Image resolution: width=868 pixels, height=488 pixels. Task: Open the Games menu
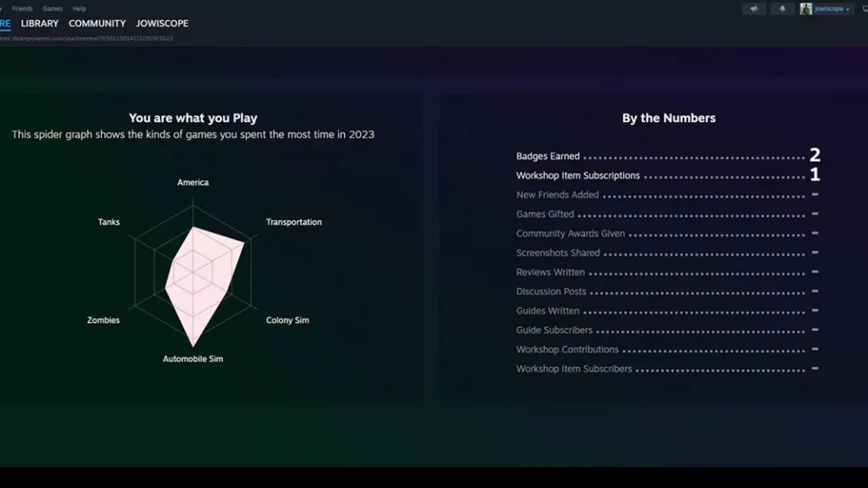tap(53, 8)
